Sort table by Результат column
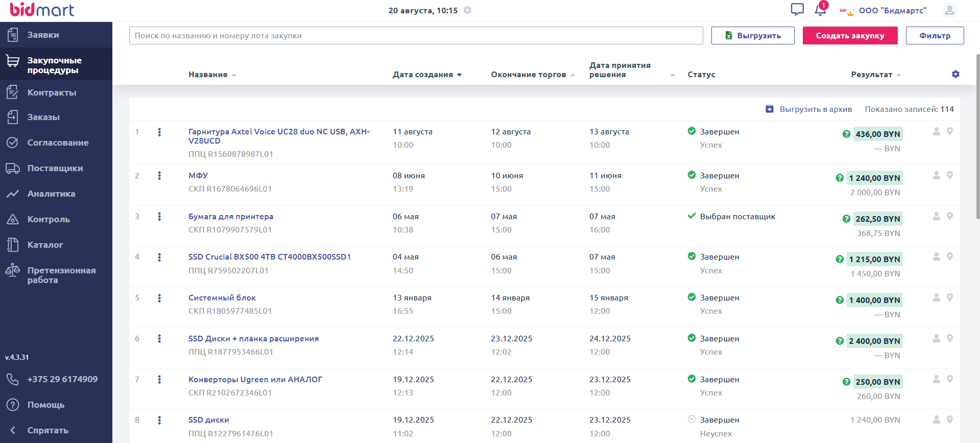 pos(876,75)
